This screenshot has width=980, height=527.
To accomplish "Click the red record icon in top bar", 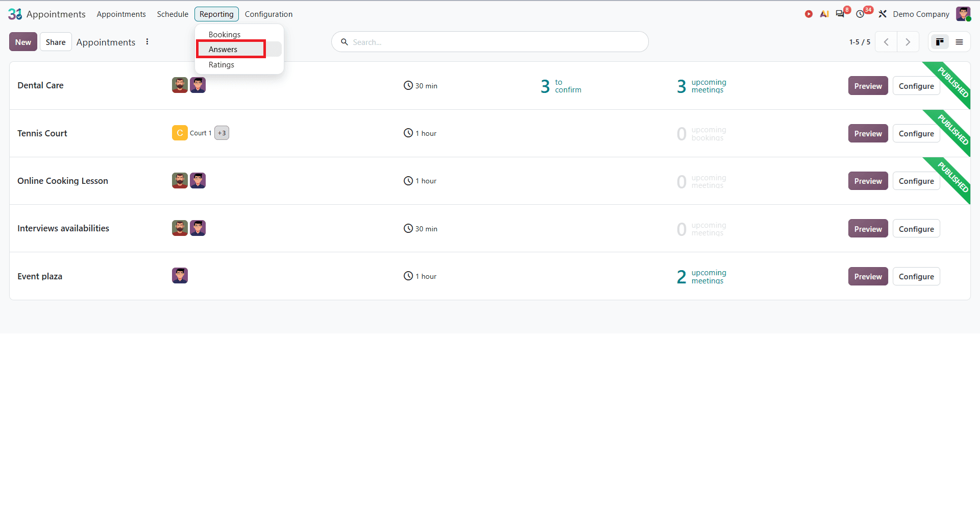I will [808, 14].
